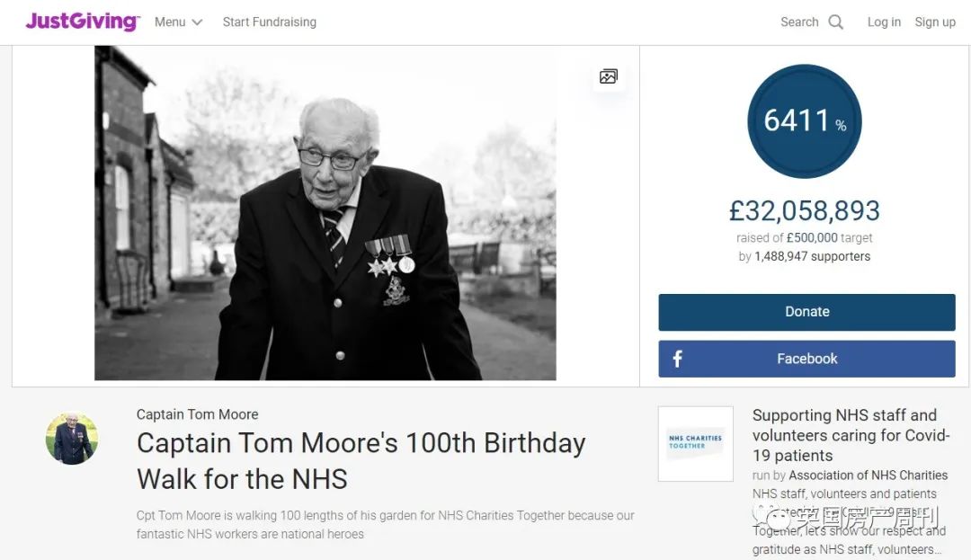Click the Search link text

(x=799, y=22)
